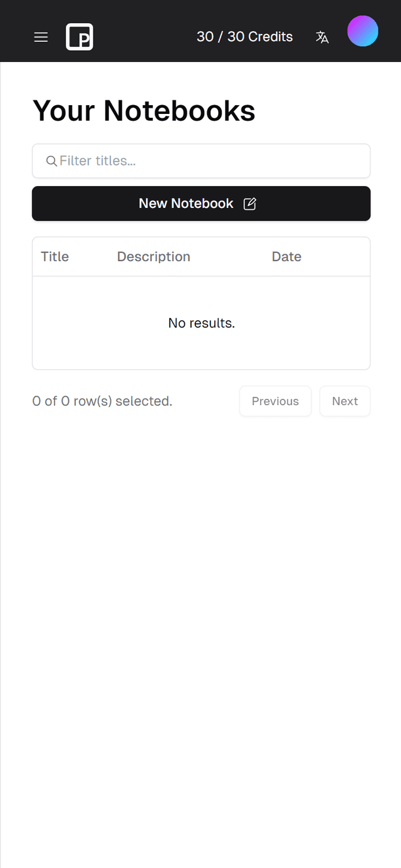The width and height of the screenshot is (401, 868).
Task: Click the Your Notebooks page heading
Action: [x=144, y=110]
